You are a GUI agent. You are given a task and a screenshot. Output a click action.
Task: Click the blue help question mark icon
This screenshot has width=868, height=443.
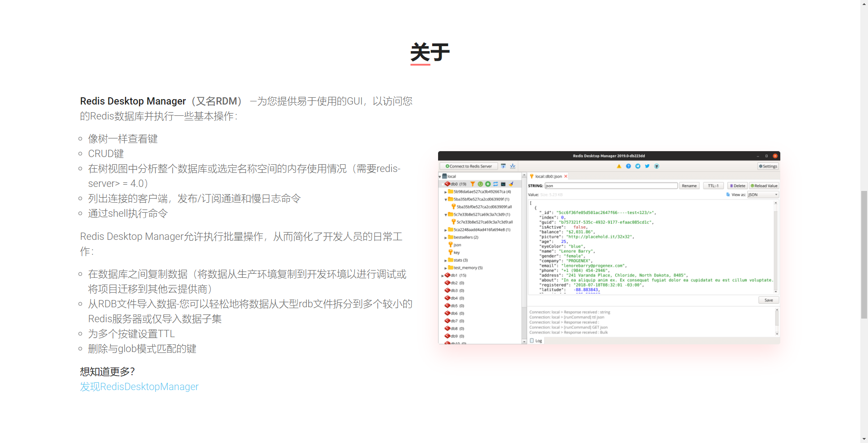(628, 166)
